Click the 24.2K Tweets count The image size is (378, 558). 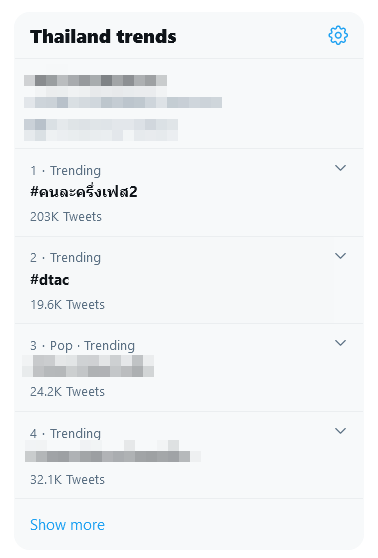tap(67, 391)
